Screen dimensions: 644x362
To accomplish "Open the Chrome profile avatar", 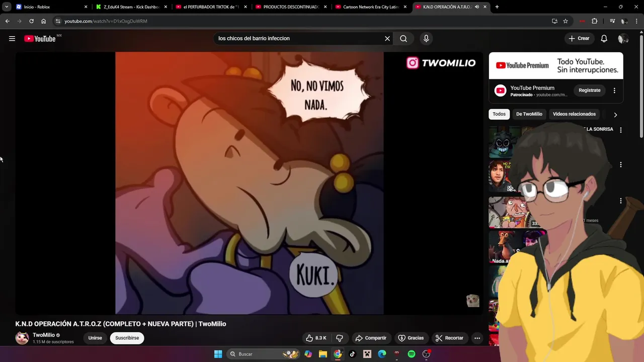I will point(624,21).
